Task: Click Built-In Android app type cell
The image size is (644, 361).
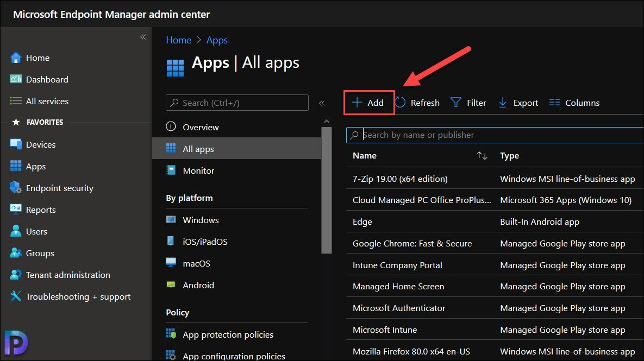Action: [540, 221]
